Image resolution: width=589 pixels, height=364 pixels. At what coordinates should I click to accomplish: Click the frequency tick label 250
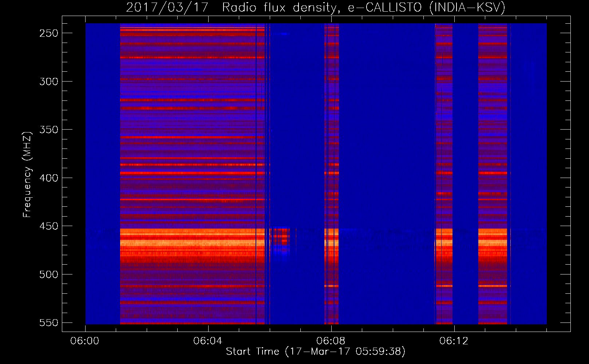(49, 33)
